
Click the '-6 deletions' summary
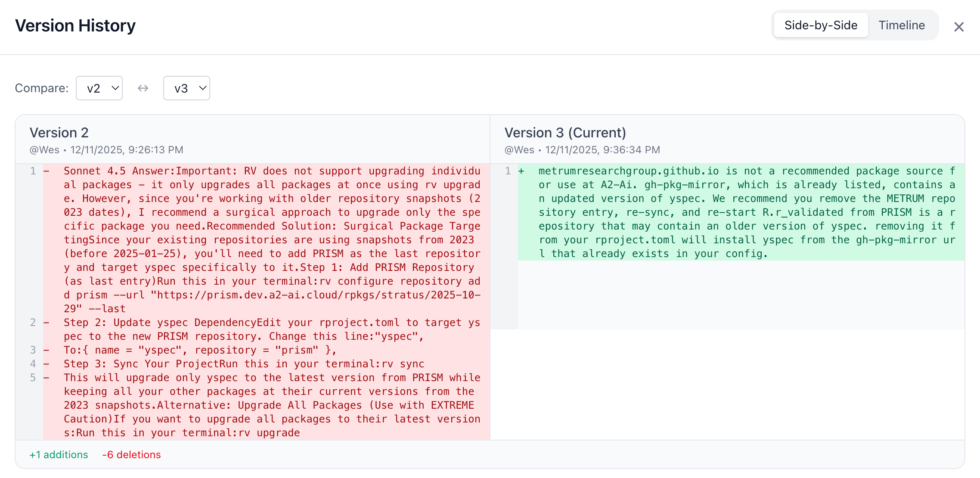click(x=131, y=455)
